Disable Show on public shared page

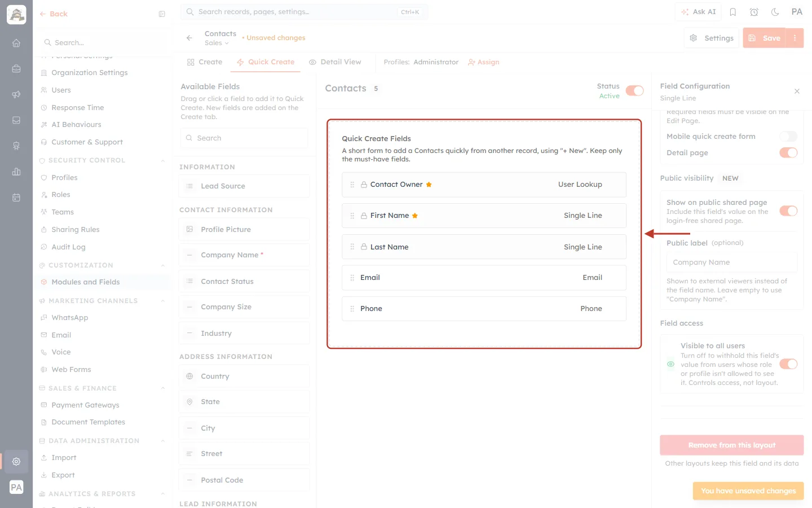[788, 211]
